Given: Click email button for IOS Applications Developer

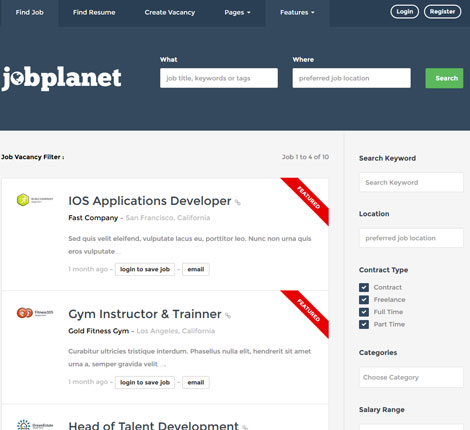Looking at the screenshot, I should [x=196, y=269].
